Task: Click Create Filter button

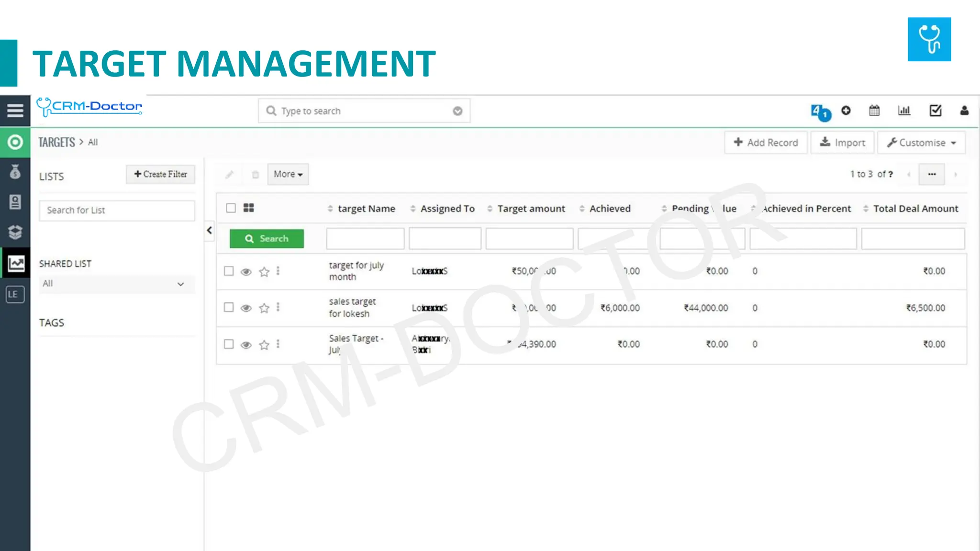Action: pyautogui.click(x=161, y=175)
